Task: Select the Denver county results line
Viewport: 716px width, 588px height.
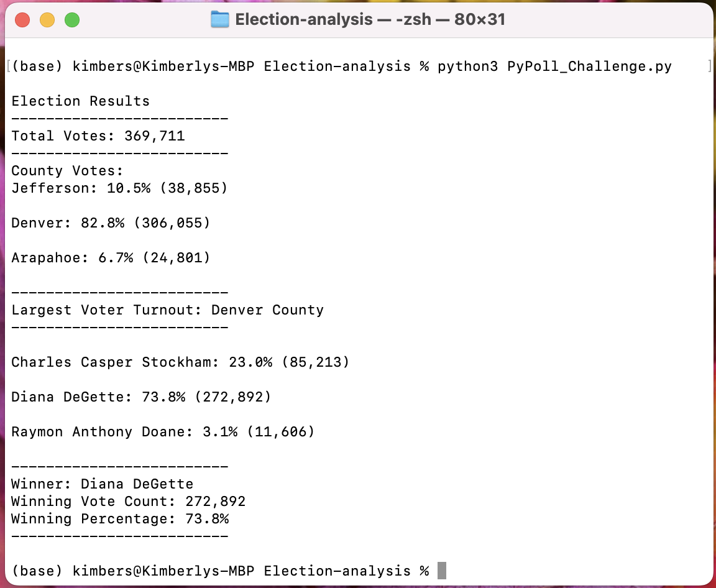Action: 111,223
